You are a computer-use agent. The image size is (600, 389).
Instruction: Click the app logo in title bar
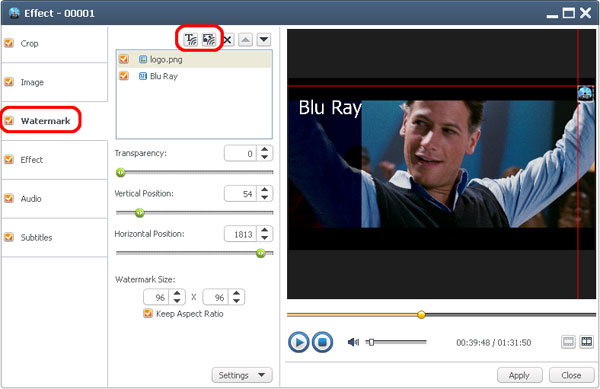(14, 13)
